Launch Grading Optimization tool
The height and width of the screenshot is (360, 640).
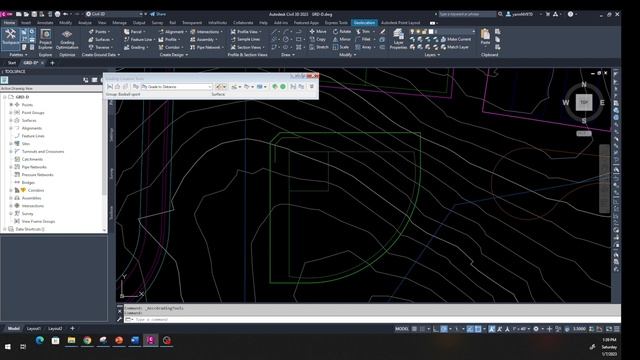(67, 39)
